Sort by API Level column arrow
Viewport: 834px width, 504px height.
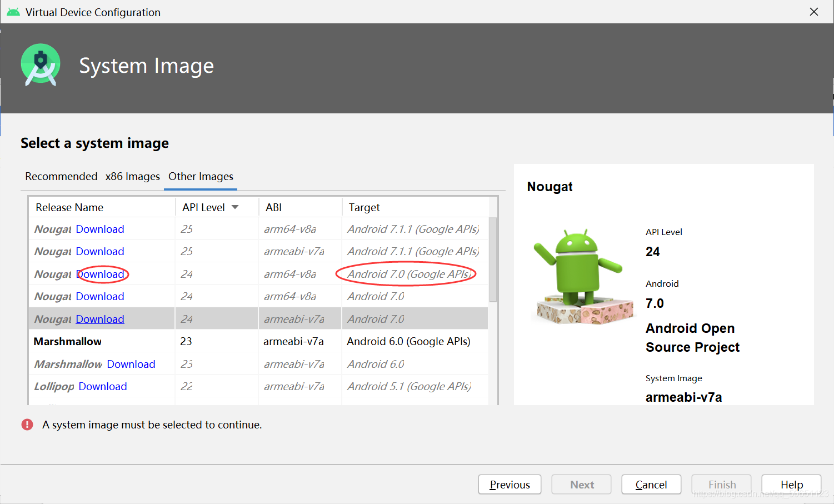235,207
